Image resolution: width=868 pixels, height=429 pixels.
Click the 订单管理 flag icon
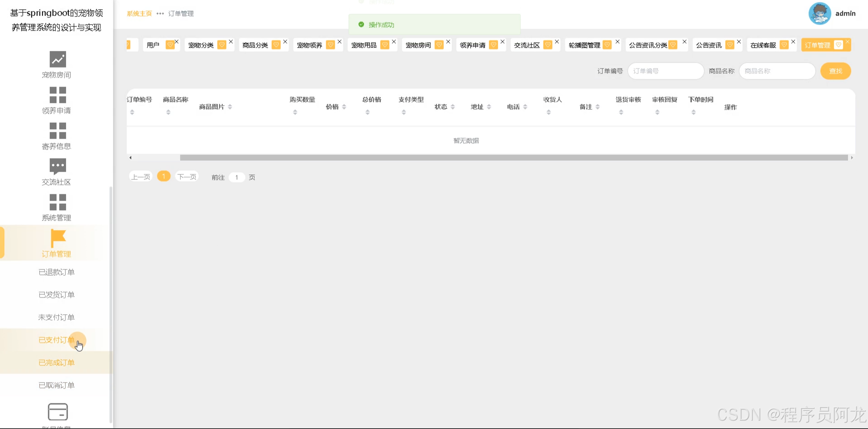(x=58, y=238)
